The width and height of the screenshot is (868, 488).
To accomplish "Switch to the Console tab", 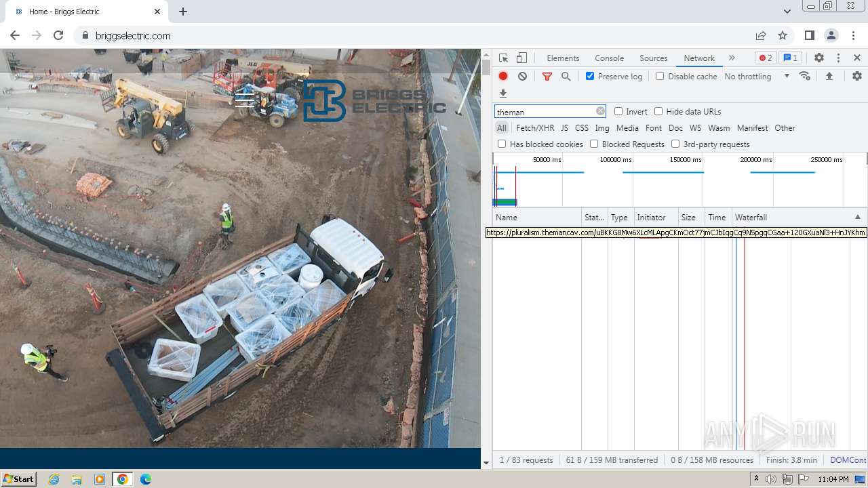I will tap(609, 58).
